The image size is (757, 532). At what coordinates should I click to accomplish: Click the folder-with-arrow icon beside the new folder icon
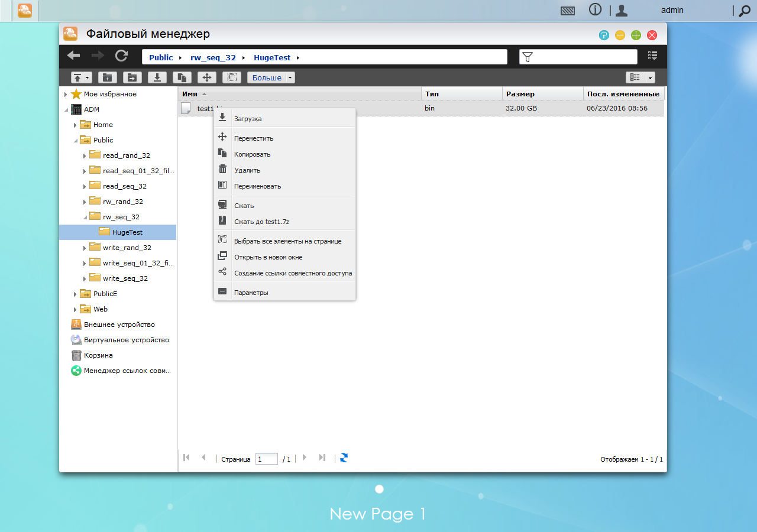pyautogui.click(x=132, y=77)
